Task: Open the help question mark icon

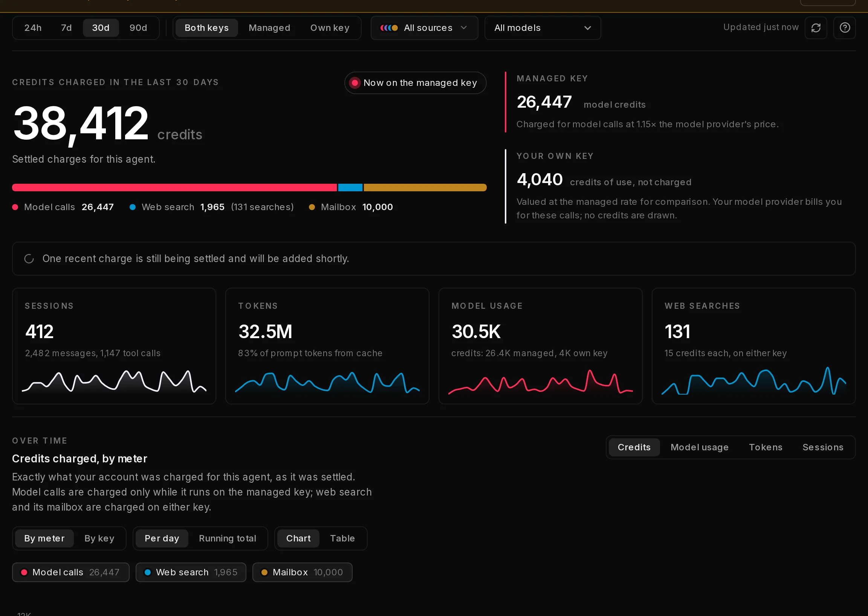Action: [x=845, y=28]
